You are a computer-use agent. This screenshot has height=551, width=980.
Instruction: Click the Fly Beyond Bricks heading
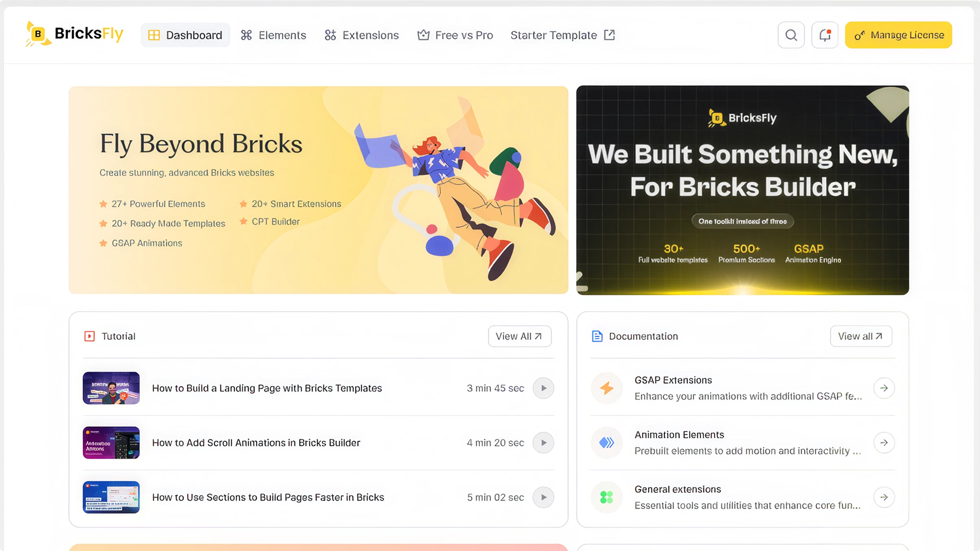coord(201,144)
